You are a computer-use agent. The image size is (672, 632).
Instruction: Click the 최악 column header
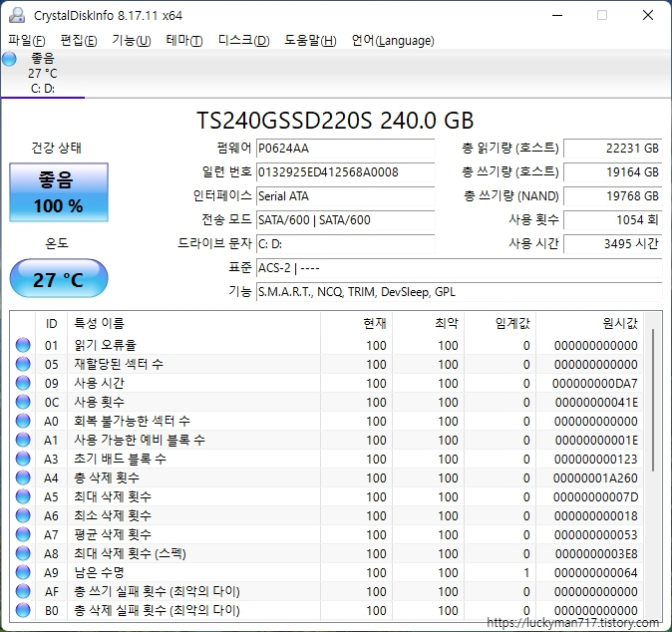428,324
